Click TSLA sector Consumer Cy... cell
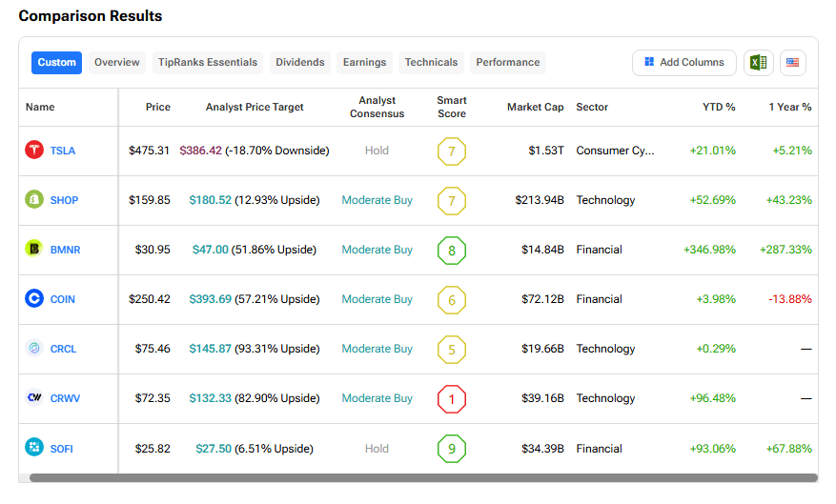Image resolution: width=836 pixels, height=504 pixels. point(615,151)
